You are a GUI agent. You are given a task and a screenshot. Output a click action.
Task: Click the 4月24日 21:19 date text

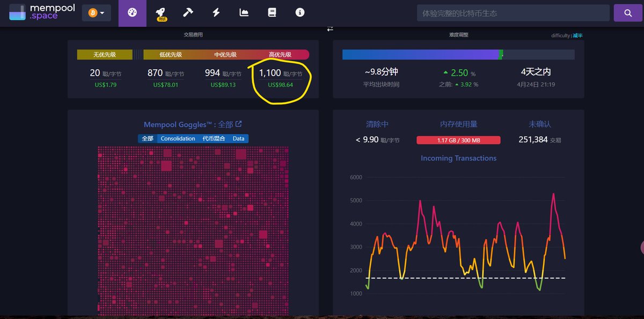536,84
